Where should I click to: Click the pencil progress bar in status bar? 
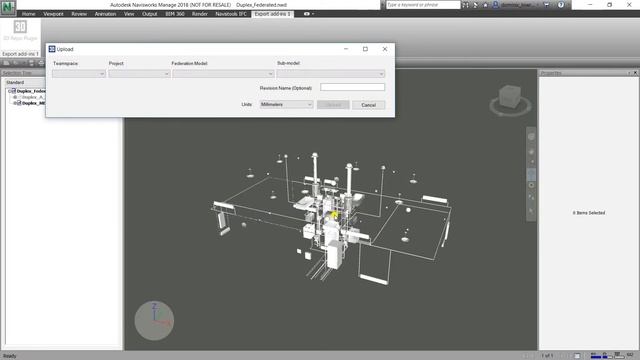click(596, 356)
